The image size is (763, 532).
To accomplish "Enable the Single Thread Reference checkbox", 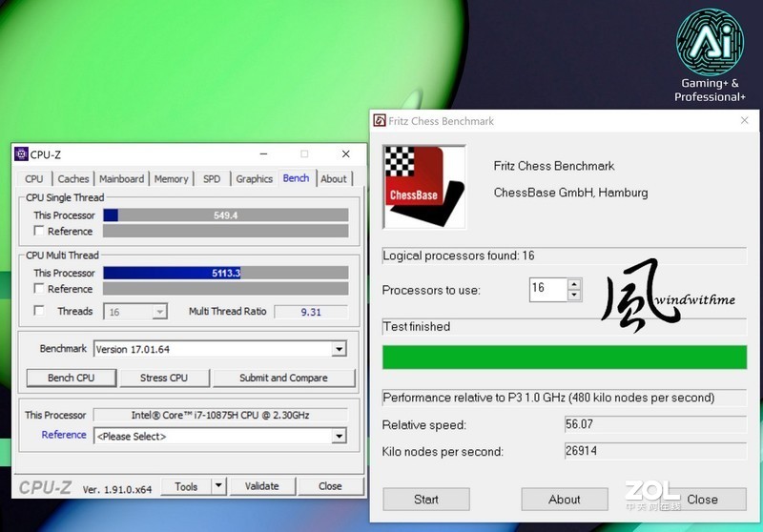I will coord(39,231).
